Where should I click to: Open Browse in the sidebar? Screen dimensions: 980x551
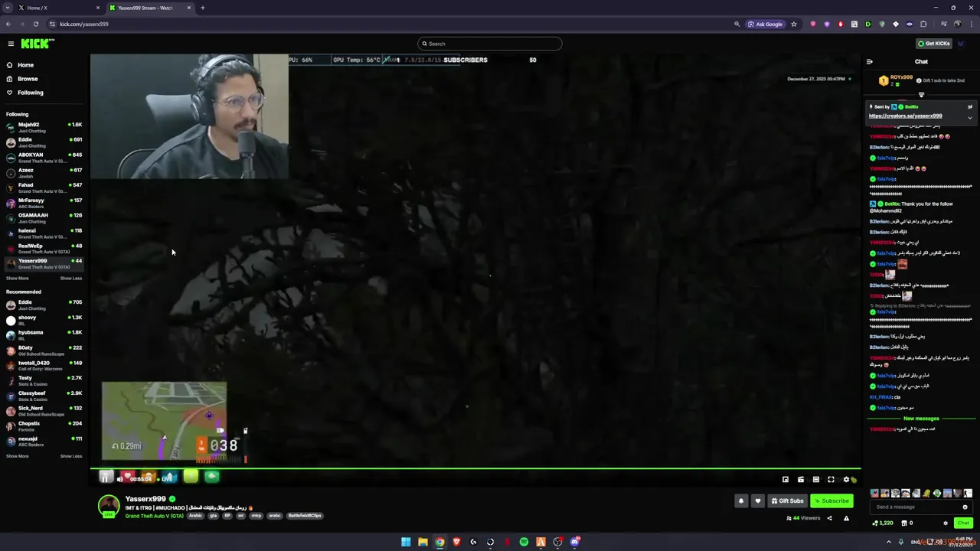[x=28, y=79]
